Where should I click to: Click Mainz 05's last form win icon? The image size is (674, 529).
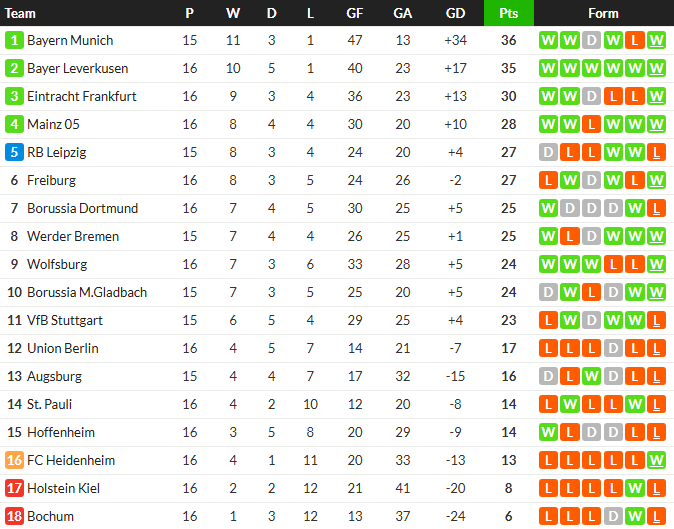(x=656, y=125)
